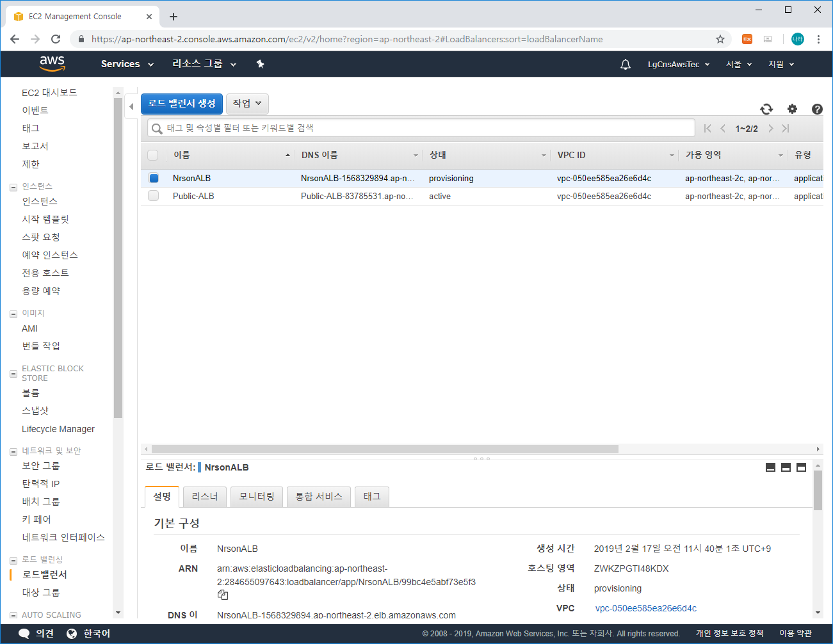Copy ARN with the clipboard icon
This screenshot has width=833, height=644.
223,595
